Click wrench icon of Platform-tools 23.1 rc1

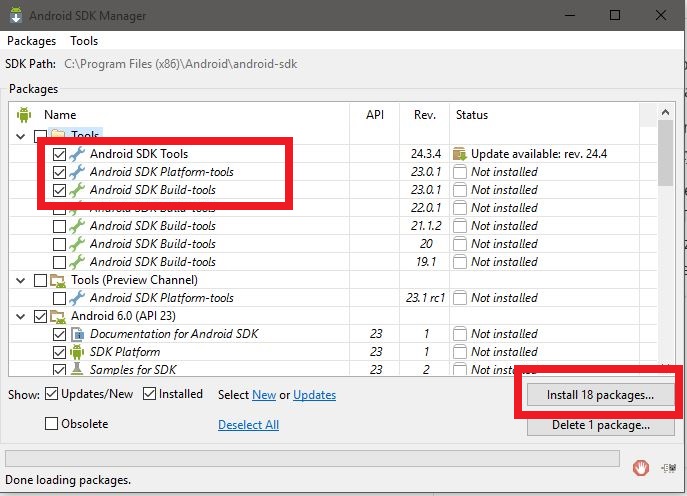point(77,298)
